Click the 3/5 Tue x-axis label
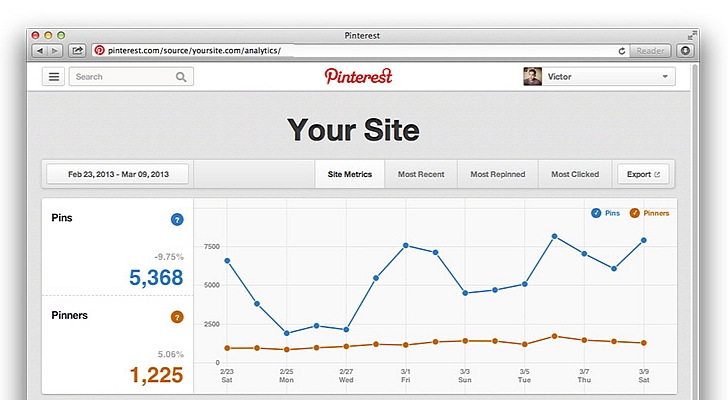Viewport: 728px width, 400px height. click(525, 375)
